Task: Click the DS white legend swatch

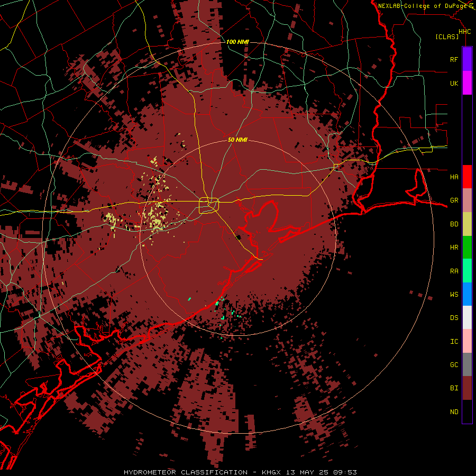Action: (467, 317)
